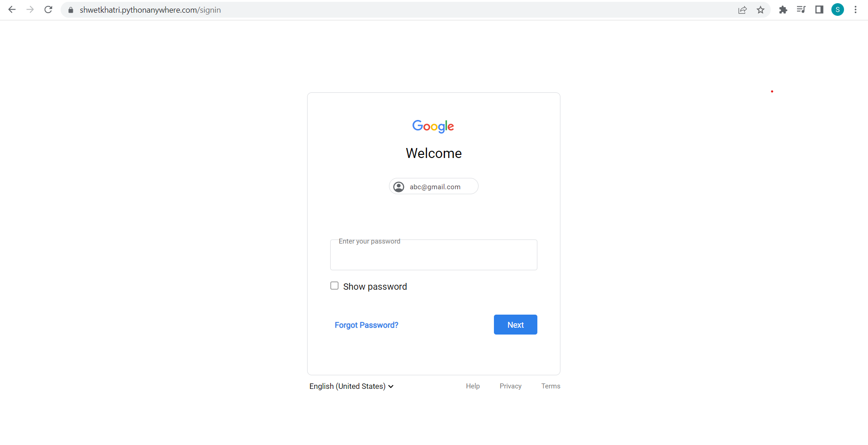This screenshot has height=445, width=868.
Task: Click the site security padlock icon
Action: pyautogui.click(x=71, y=10)
